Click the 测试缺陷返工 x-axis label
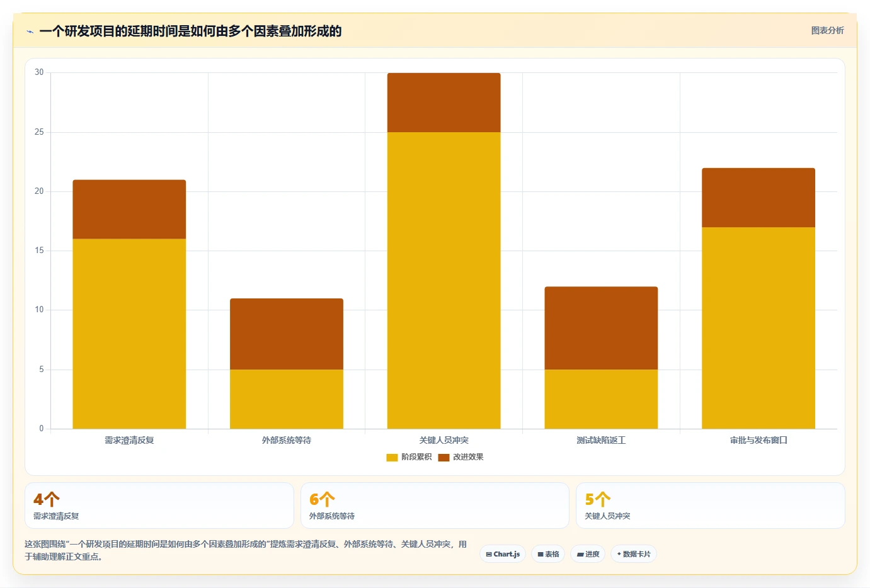 click(x=601, y=440)
